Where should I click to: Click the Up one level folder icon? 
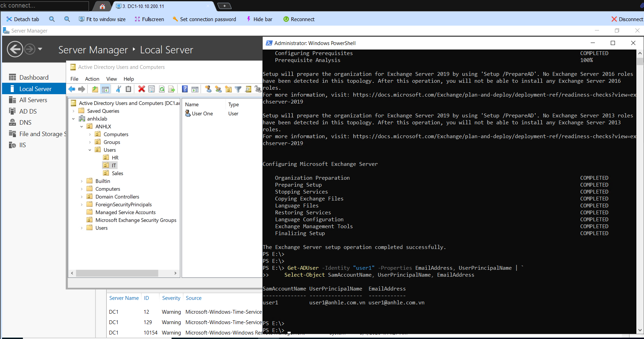95,89
